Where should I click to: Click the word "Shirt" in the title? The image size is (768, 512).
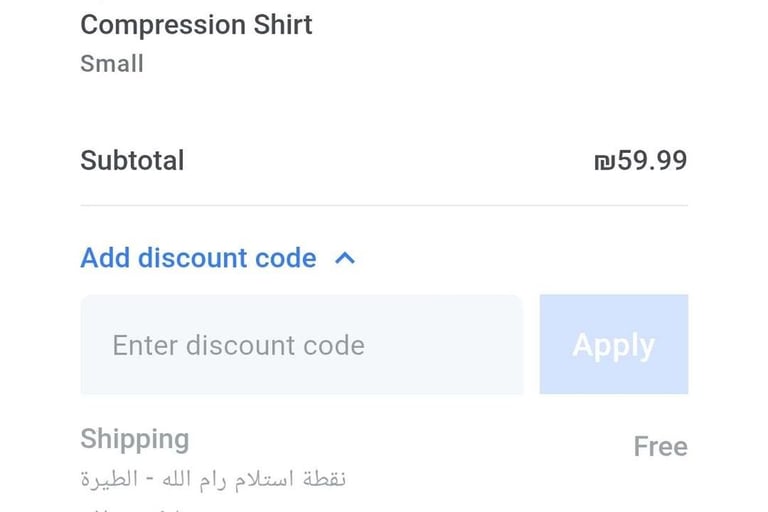coord(282,24)
